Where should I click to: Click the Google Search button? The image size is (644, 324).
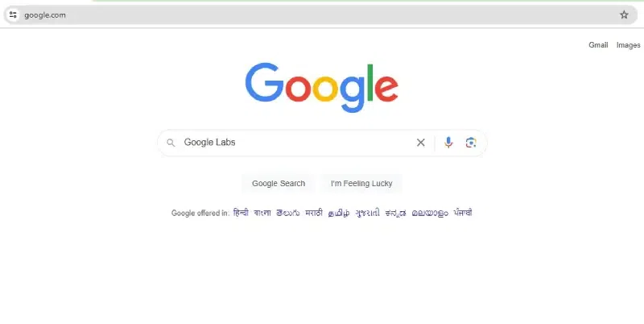tap(279, 184)
